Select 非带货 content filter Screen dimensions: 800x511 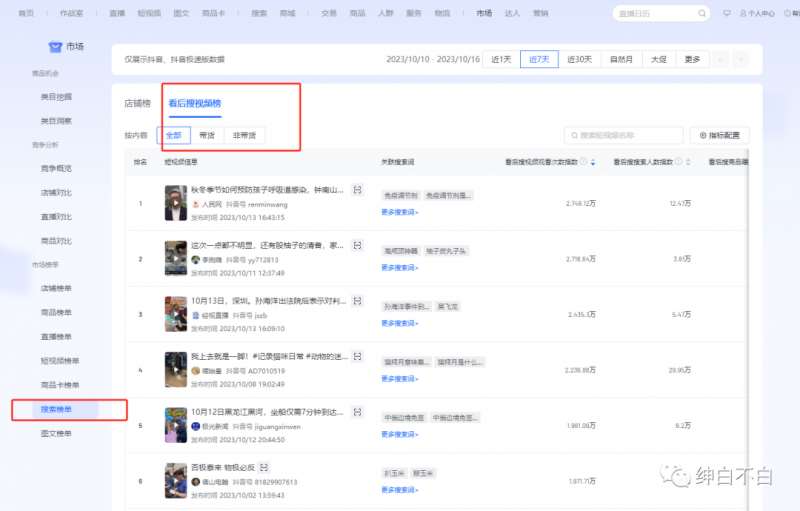point(243,135)
